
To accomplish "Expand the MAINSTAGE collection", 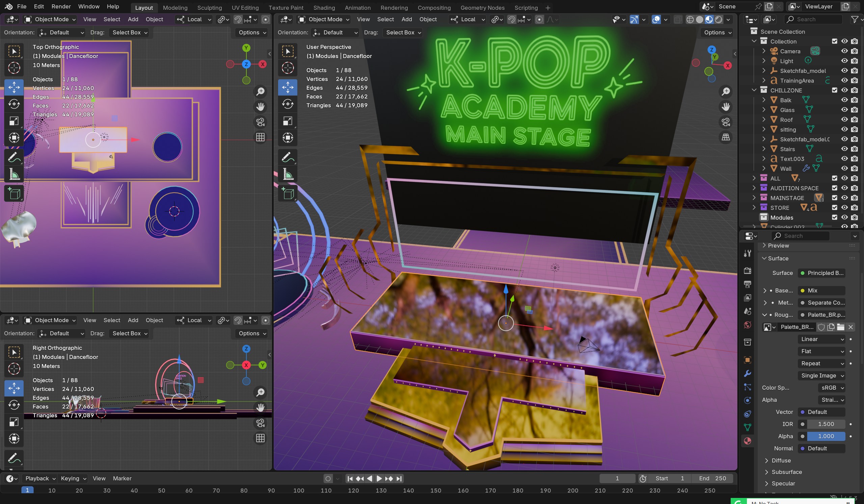I will click(x=754, y=198).
